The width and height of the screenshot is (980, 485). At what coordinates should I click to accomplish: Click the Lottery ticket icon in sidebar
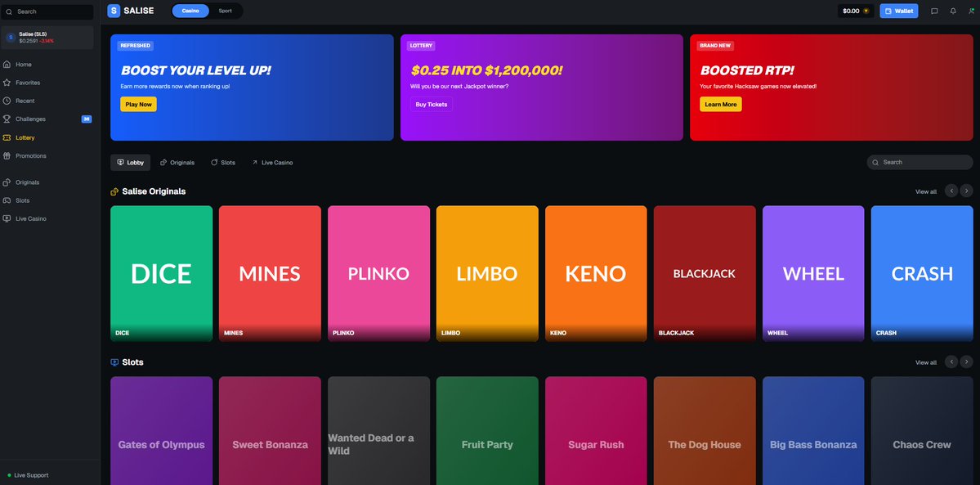point(7,137)
